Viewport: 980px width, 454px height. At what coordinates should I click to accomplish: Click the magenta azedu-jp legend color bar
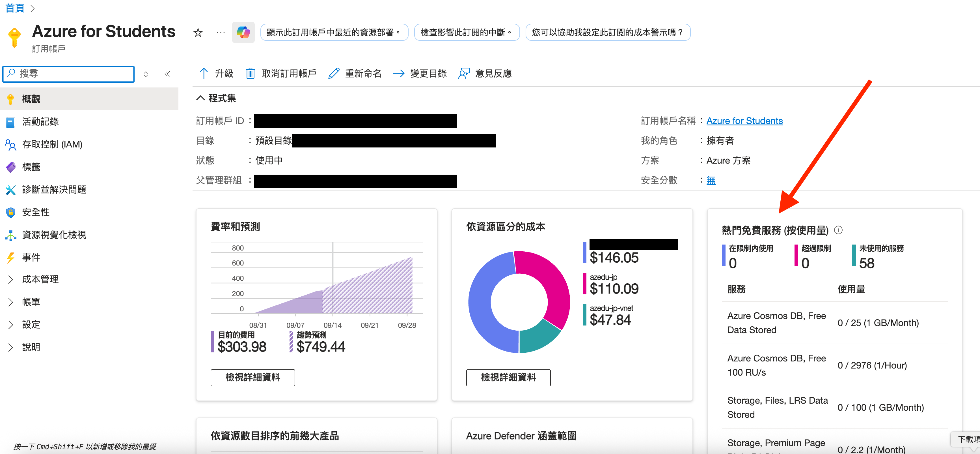(584, 284)
